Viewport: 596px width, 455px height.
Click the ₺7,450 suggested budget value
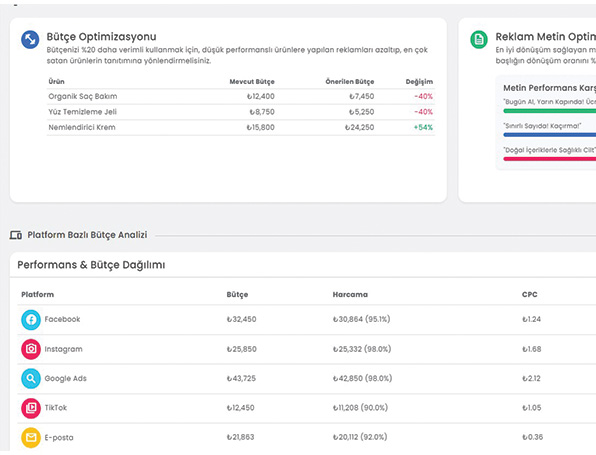362,97
